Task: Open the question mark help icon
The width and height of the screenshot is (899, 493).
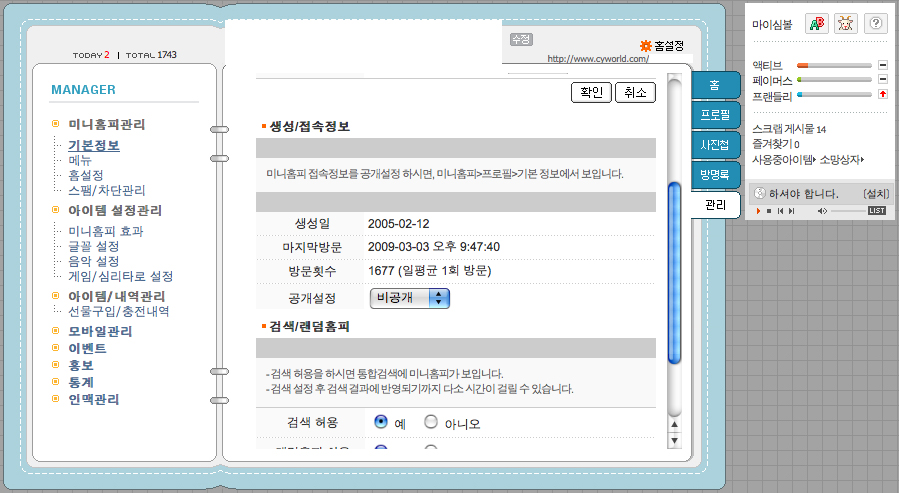Action: click(x=875, y=24)
